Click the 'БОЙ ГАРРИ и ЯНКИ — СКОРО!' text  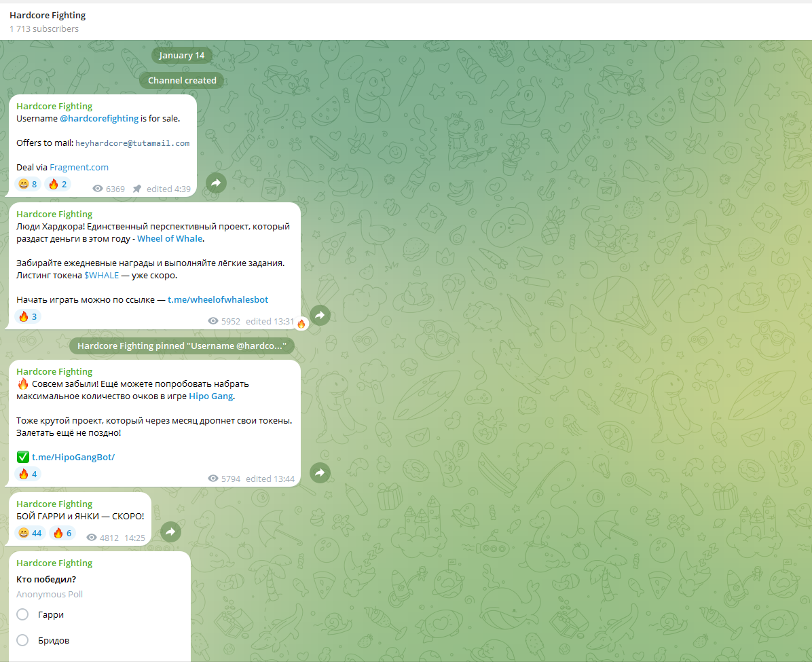pos(80,516)
